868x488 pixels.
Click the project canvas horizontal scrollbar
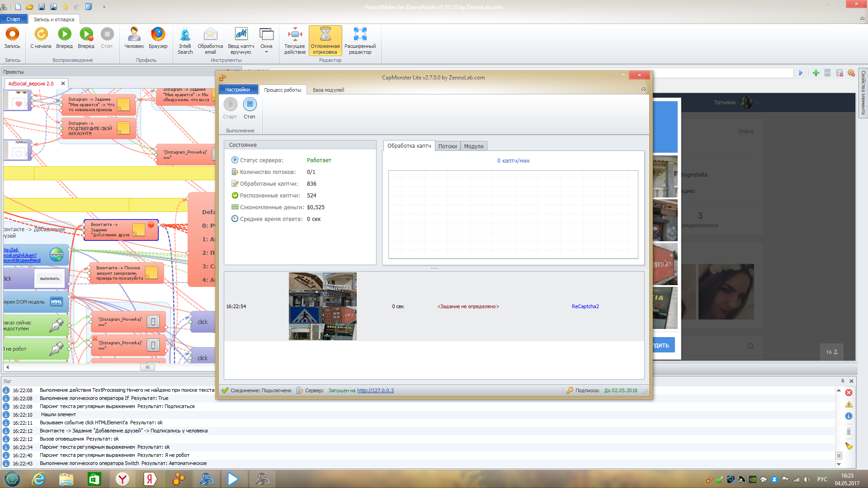tap(147, 367)
